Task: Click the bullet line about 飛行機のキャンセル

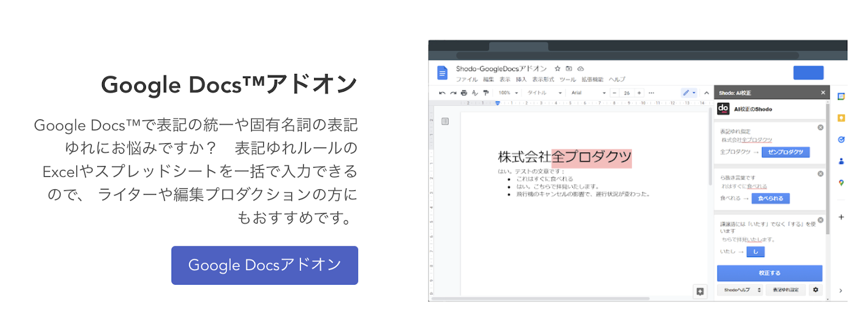Action: [x=583, y=194]
